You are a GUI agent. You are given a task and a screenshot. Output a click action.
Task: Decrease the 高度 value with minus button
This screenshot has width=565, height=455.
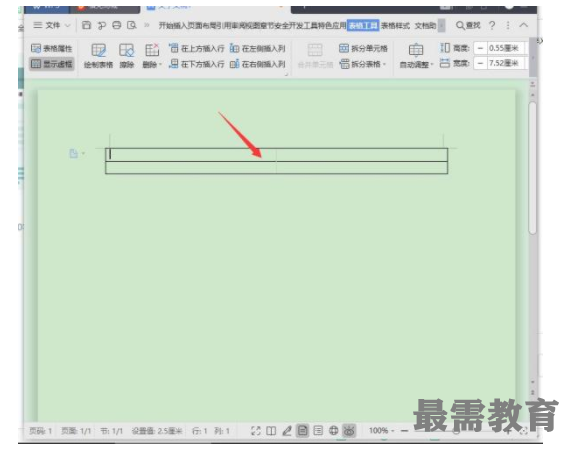(480, 48)
